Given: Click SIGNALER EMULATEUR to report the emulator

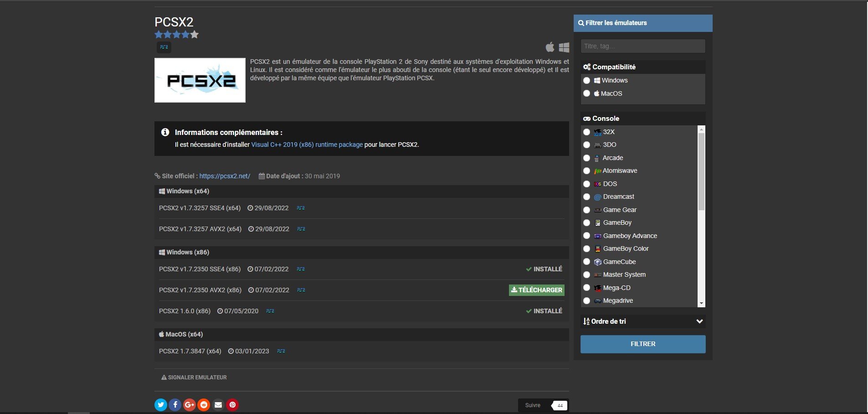Looking at the screenshot, I should click(x=194, y=378).
